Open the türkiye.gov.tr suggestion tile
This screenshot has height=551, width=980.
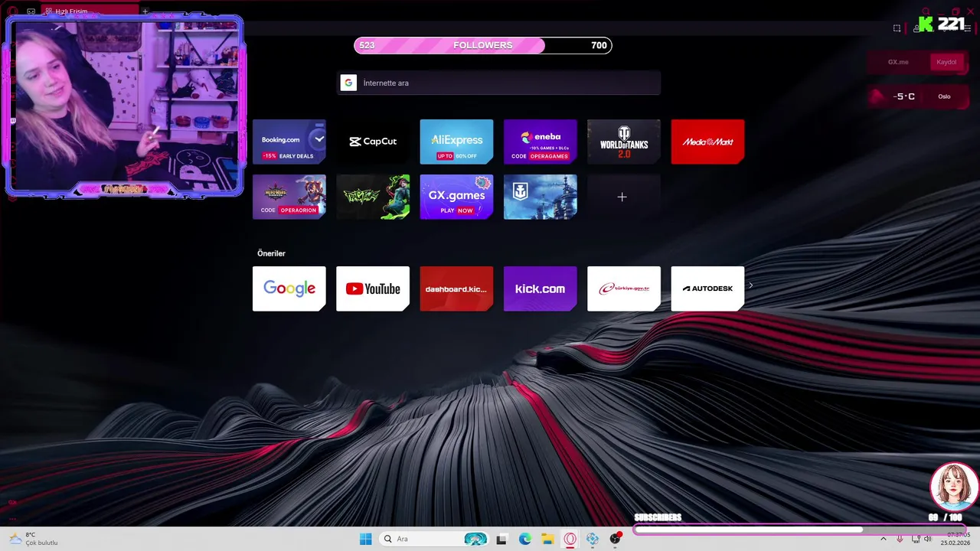[x=624, y=289]
